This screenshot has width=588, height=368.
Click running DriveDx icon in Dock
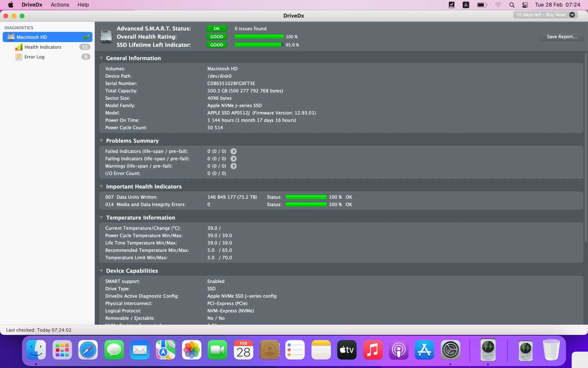(x=488, y=350)
